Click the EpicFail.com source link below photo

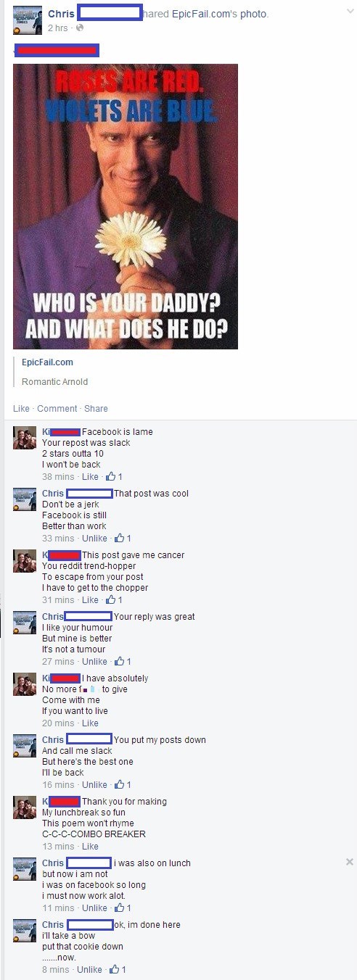(x=47, y=362)
